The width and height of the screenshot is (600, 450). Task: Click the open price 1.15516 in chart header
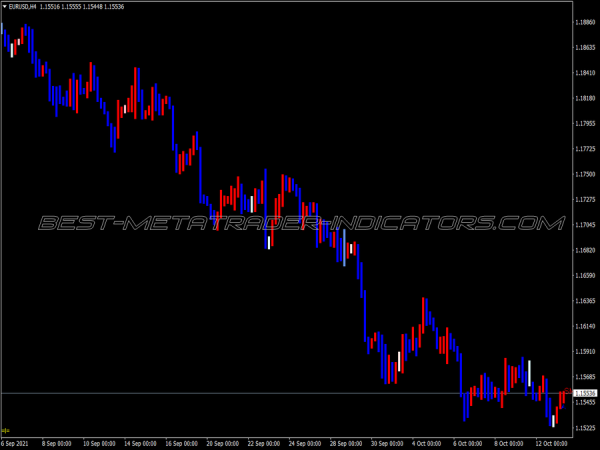(50, 7)
